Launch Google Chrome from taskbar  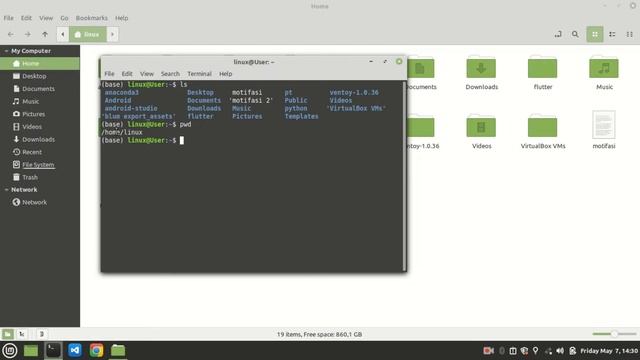click(96, 351)
